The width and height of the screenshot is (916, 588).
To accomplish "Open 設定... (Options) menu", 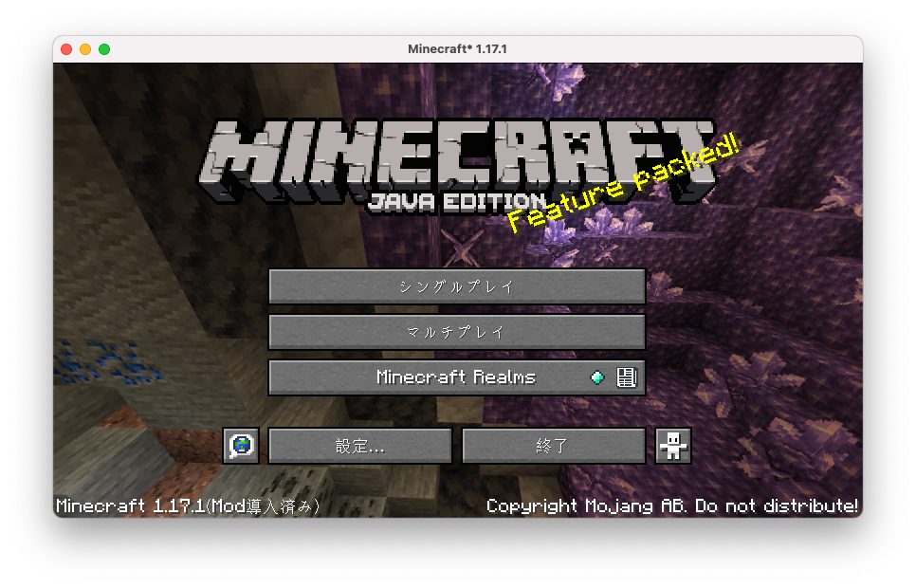I will [x=360, y=446].
